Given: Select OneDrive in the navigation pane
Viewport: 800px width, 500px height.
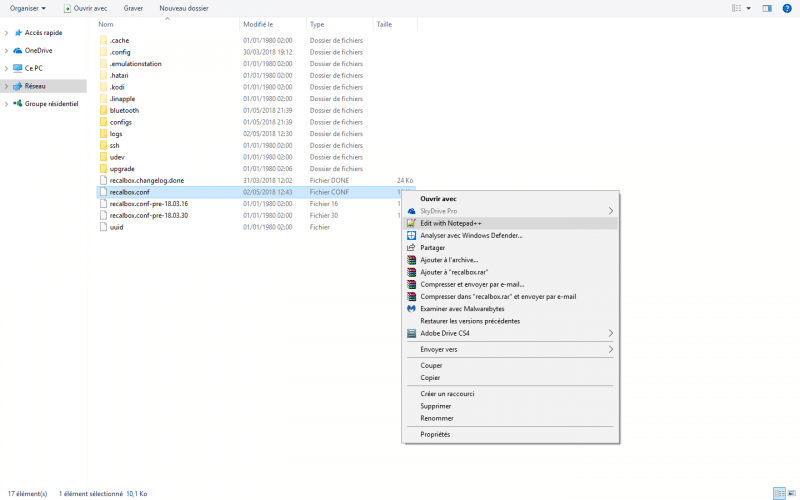Looking at the screenshot, I should (39, 50).
